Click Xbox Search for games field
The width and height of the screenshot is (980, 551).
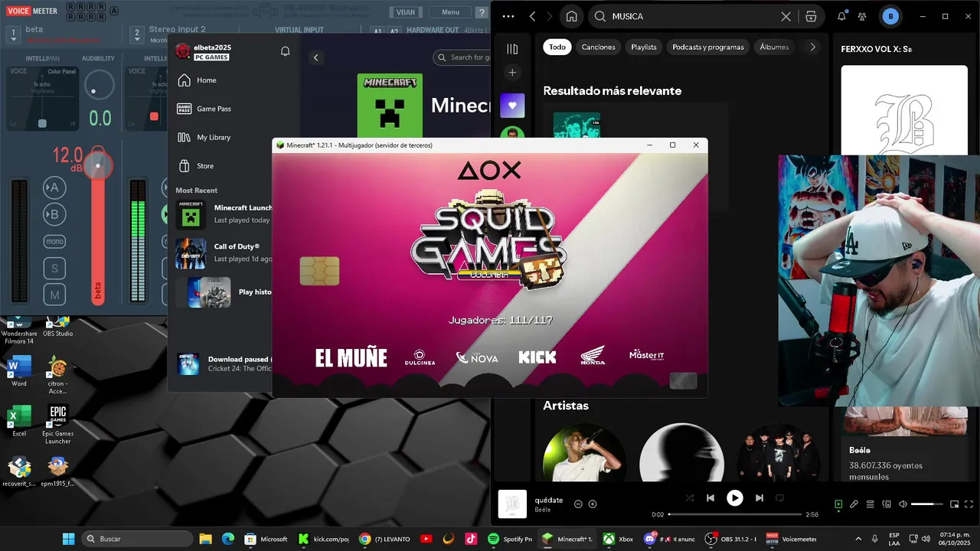pos(462,57)
